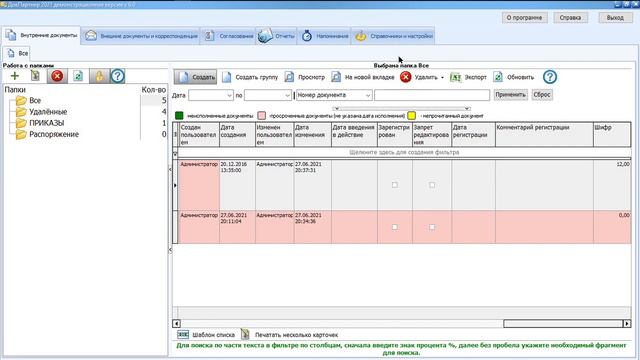The width and height of the screenshot is (640, 360).
Task: Click the Дата создания column header
Action: [237, 135]
